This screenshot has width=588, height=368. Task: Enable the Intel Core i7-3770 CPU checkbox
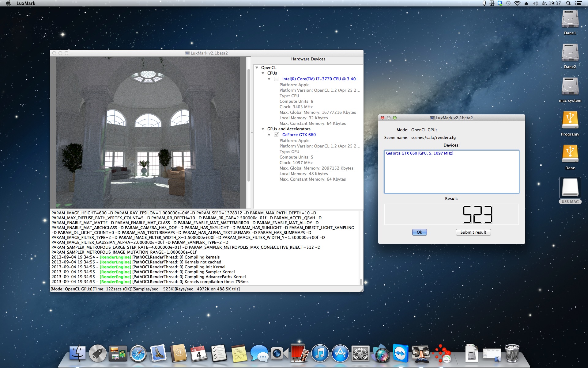[x=276, y=79]
